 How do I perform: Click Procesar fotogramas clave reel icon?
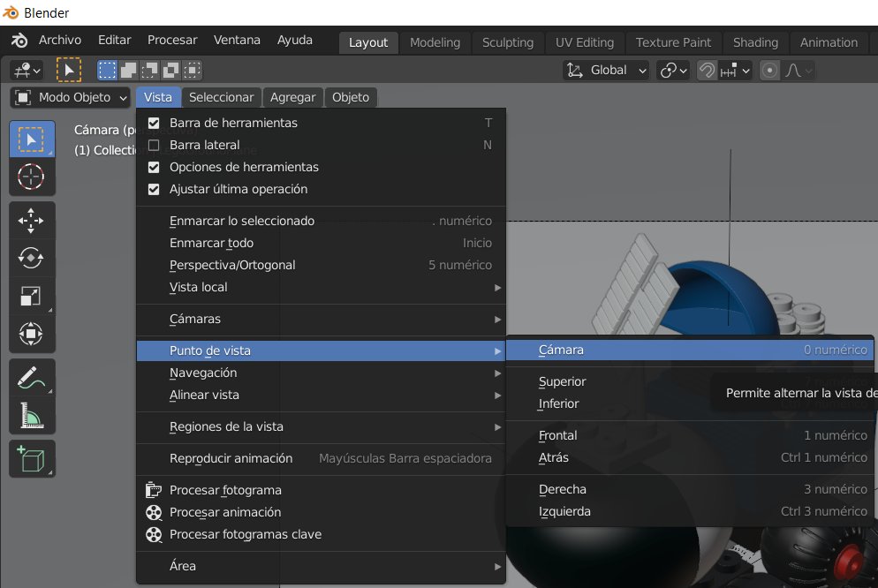click(154, 534)
